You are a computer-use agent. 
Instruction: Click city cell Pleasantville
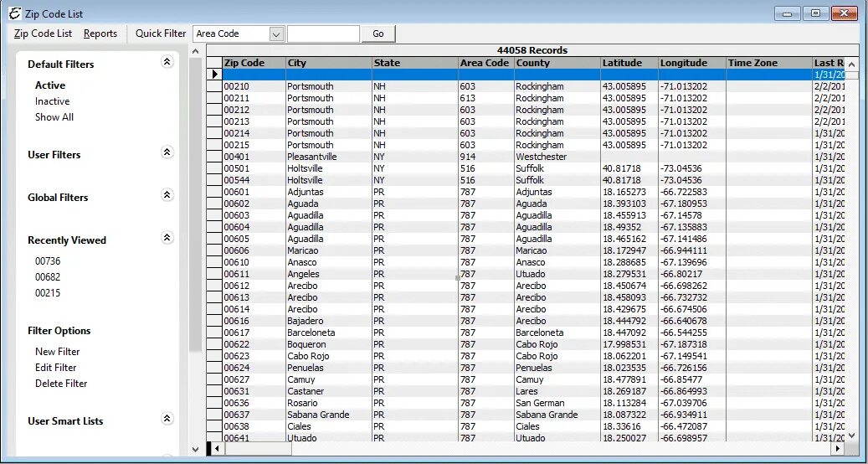tap(329, 157)
